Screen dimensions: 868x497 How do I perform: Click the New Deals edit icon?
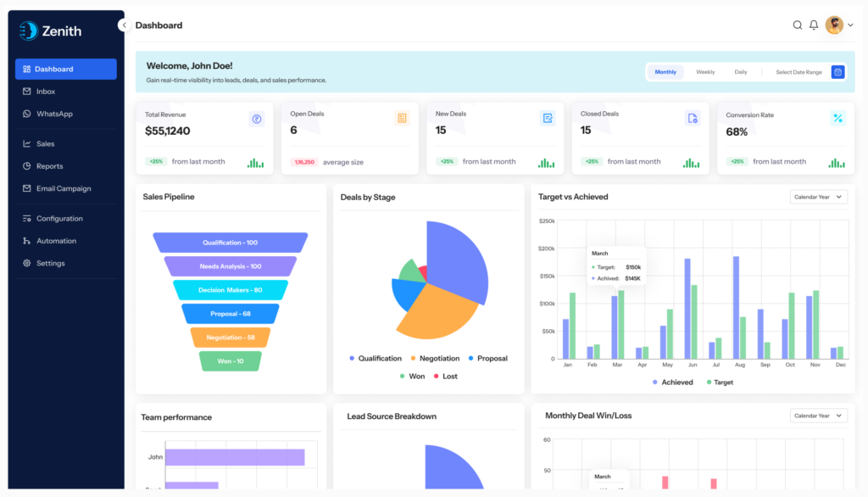[548, 118]
